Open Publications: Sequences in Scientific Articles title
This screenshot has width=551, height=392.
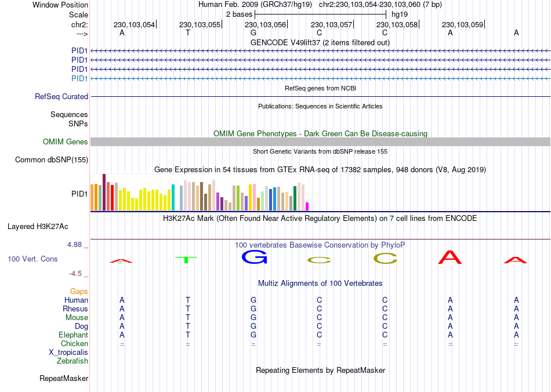tap(320, 106)
